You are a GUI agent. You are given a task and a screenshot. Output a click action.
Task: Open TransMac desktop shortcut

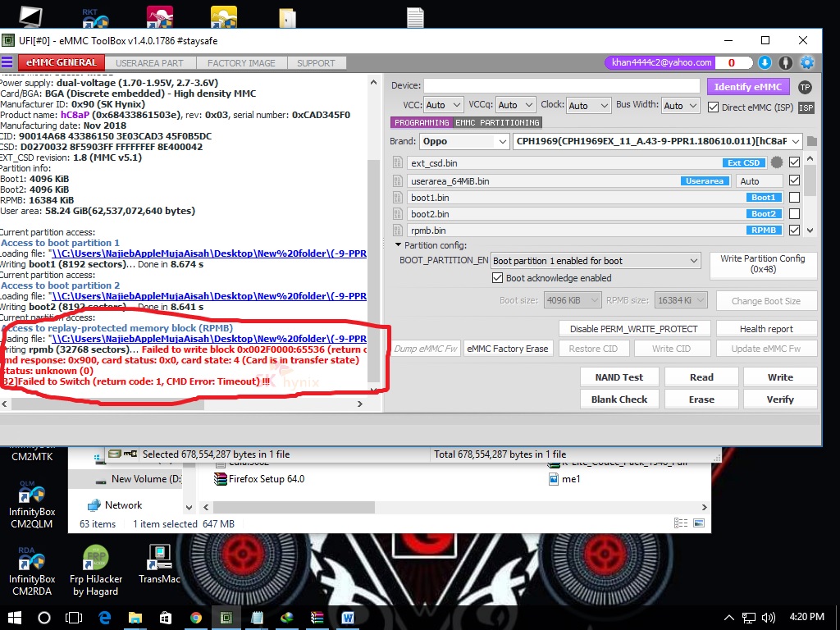(160, 564)
